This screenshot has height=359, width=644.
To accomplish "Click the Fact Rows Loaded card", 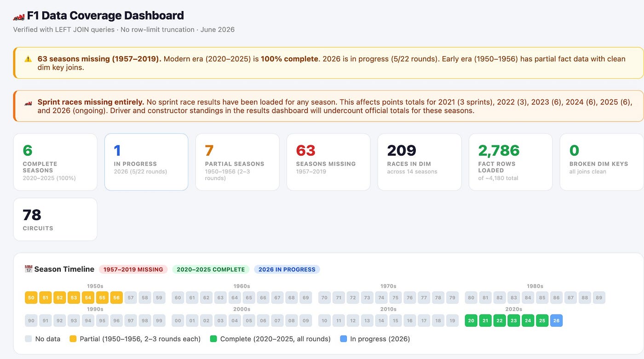I will pos(511,162).
